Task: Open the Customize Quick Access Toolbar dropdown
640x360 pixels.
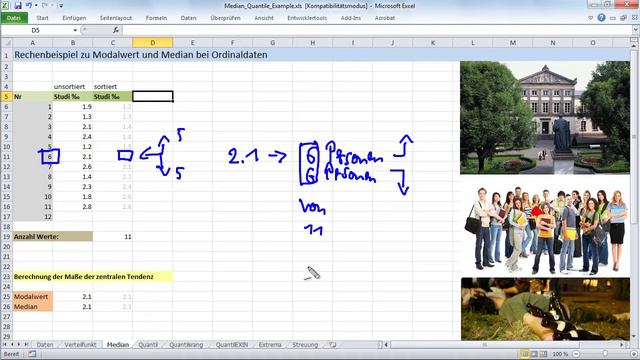Action: point(61,6)
